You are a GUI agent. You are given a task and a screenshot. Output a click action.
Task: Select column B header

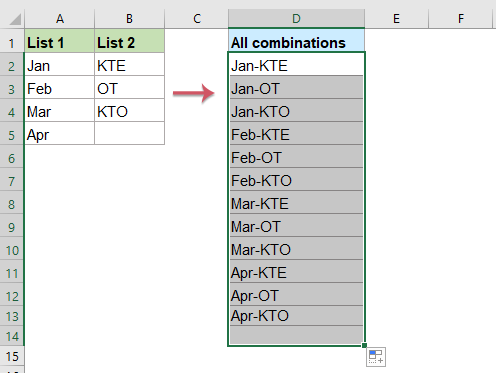coord(129,19)
